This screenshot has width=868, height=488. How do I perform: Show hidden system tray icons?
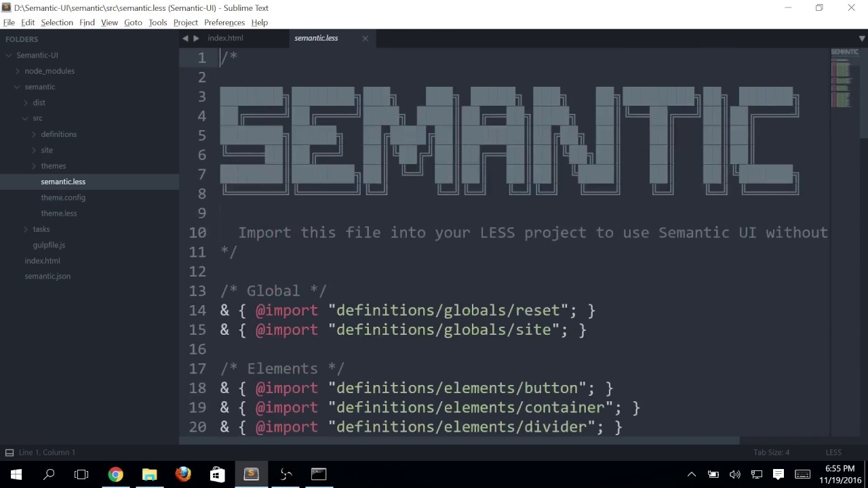click(x=691, y=474)
